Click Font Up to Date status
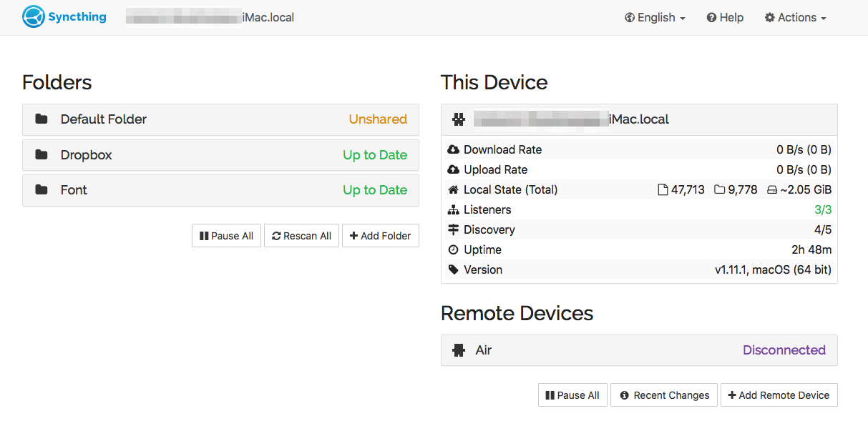 pyautogui.click(x=375, y=190)
